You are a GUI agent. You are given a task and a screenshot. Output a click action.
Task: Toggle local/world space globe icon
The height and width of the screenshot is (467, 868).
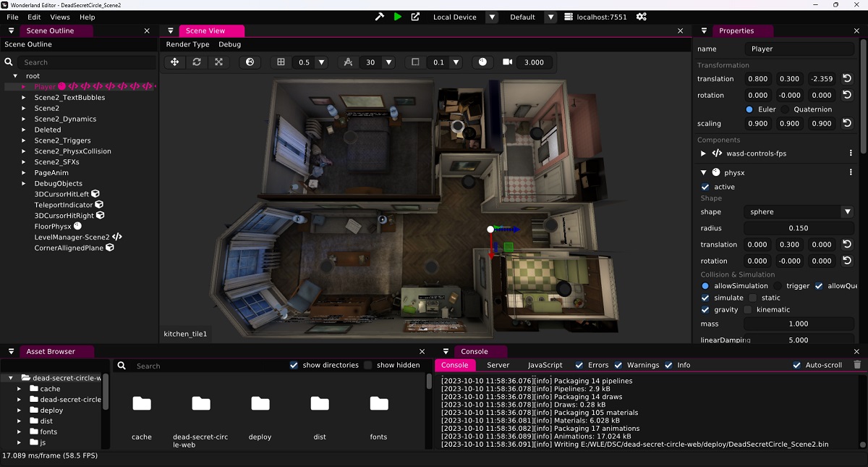(250, 62)
